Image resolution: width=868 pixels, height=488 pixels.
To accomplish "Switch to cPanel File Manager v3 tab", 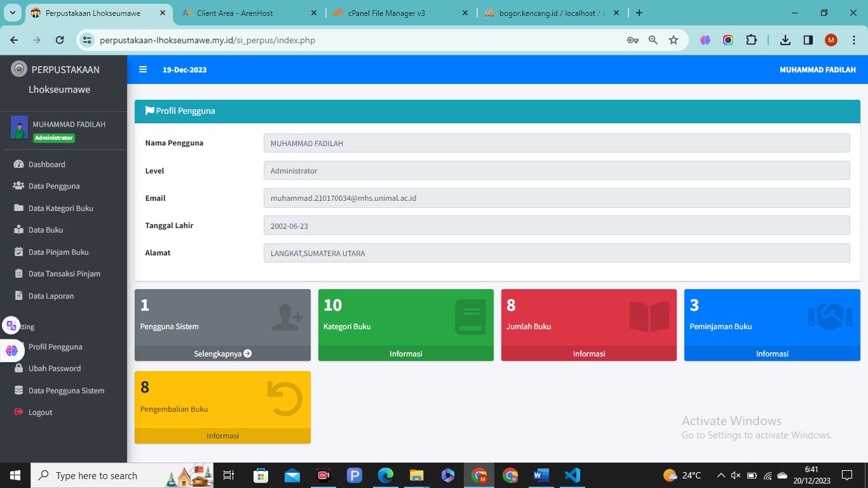I will pyautogui.click(x=394, y=13).
